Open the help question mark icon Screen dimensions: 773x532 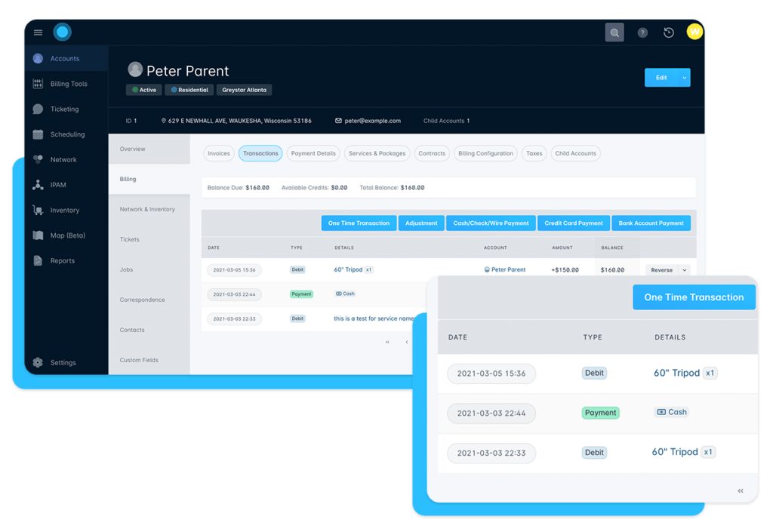point(642,33)
